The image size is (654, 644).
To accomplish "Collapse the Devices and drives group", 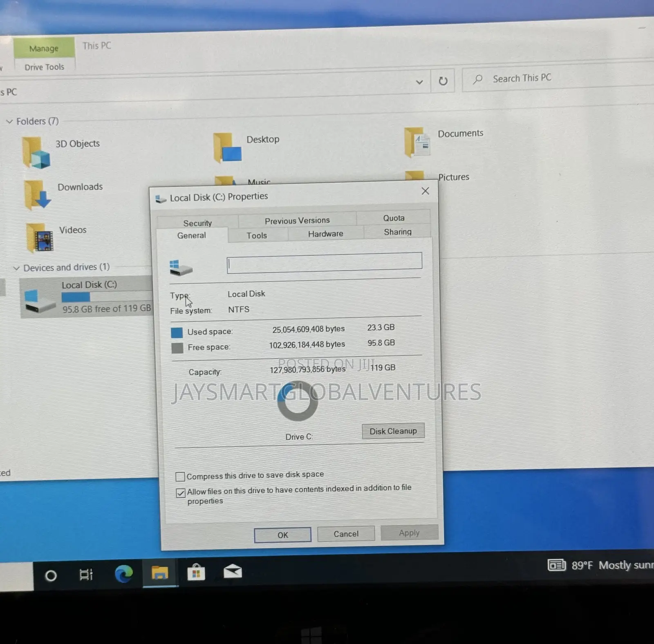I will [16, 268].
